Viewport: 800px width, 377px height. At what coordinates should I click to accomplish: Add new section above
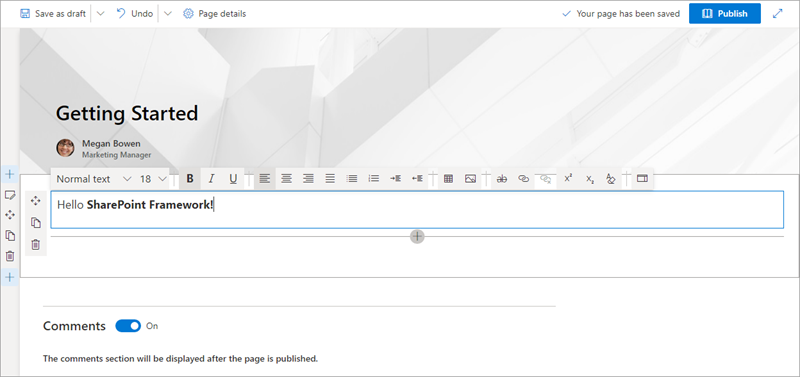[9, 174]
